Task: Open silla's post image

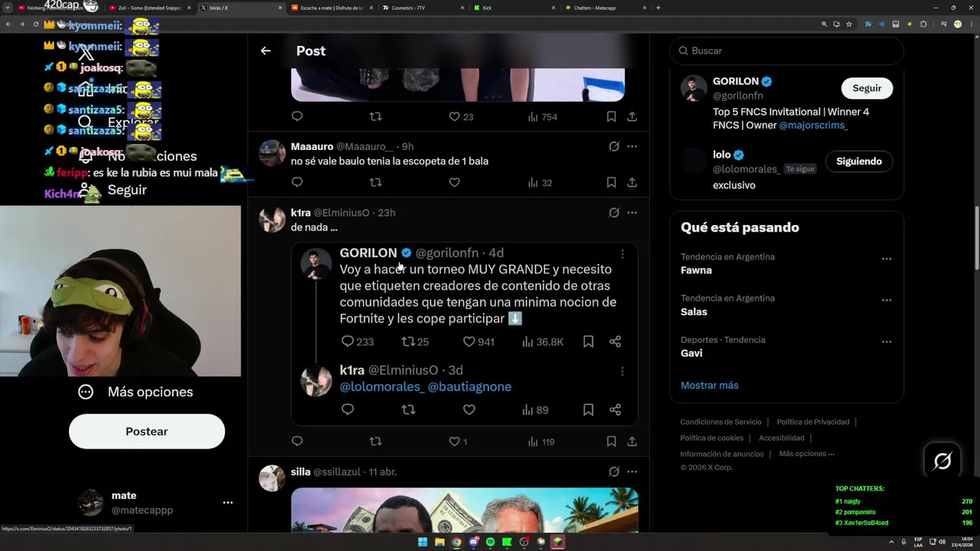Action: pyautogui.click(x=464, y=510)
